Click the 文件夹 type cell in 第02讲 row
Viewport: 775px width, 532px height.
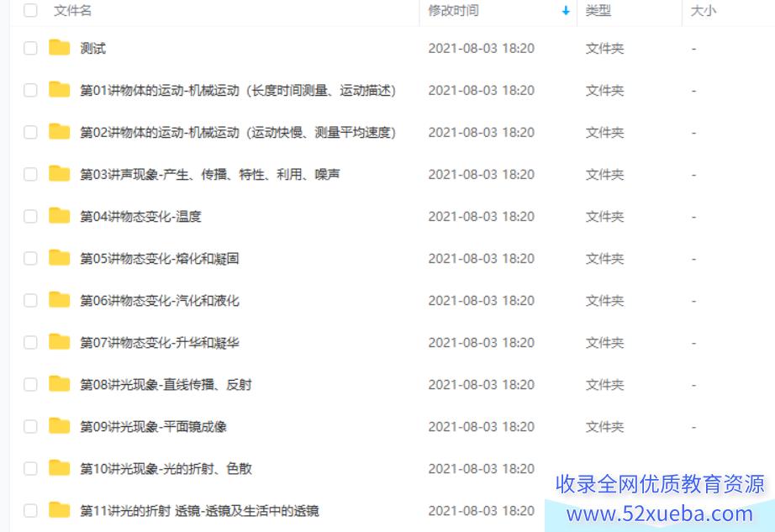(x=604, y=133)
